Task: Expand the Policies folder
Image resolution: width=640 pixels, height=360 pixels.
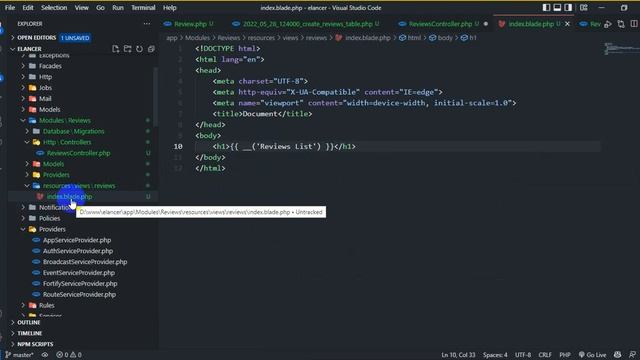Action: click(x=49, y=218)
